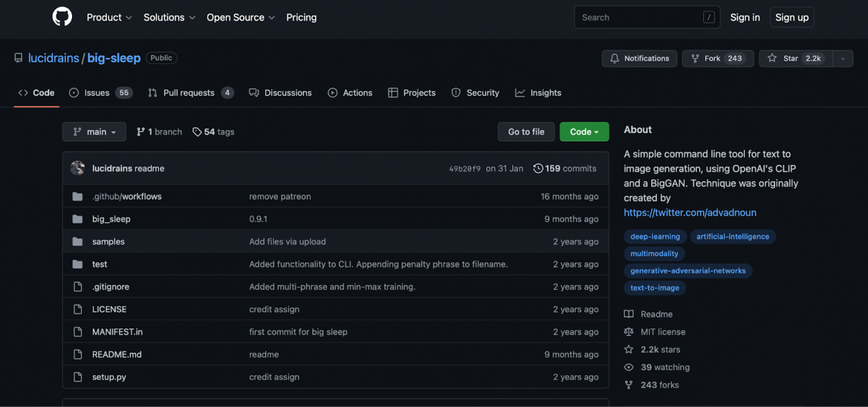This screenshot has height=407, width=868.
Task: Expand the star lists dropdown arrow
Action: (x=843, y=59)
